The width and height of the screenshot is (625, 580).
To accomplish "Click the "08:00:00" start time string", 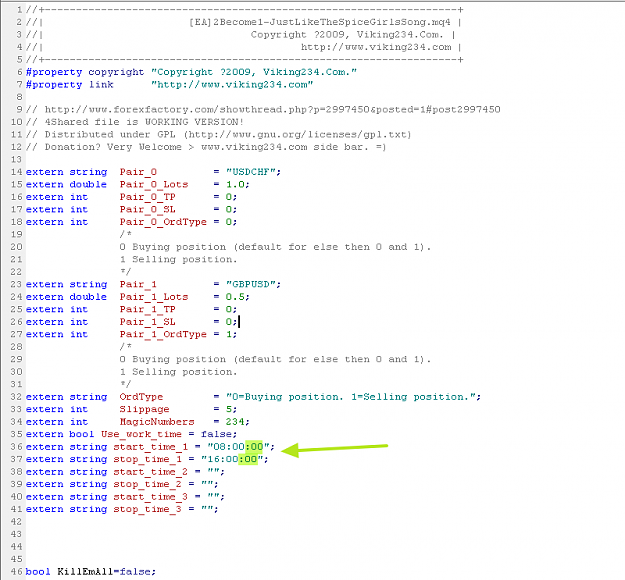I will (238, 447).
